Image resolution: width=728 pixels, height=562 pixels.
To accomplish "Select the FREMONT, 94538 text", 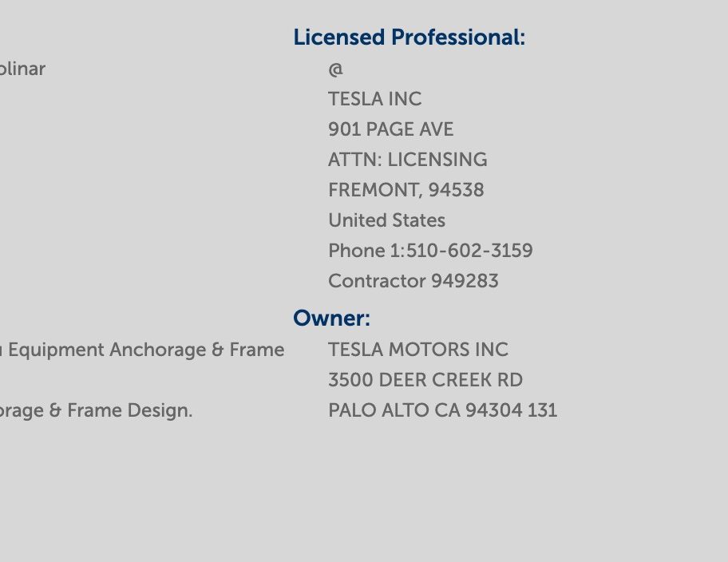I will [x=406, y=190].
